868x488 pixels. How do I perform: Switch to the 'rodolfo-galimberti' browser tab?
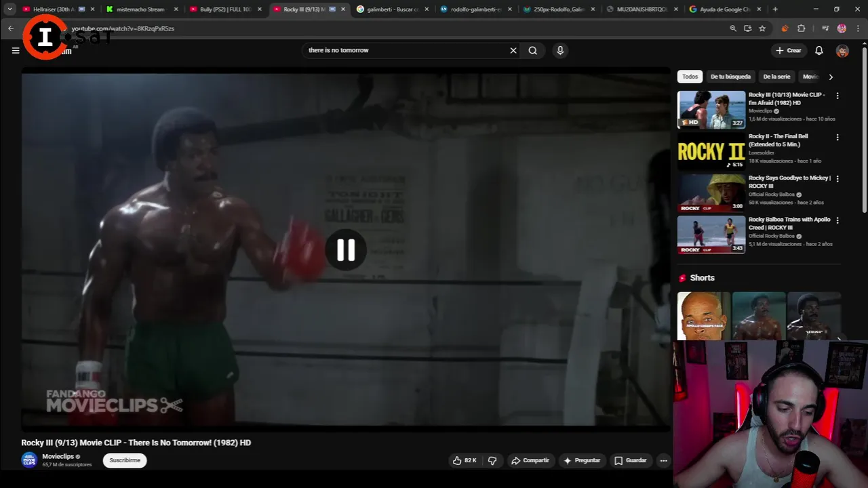click(x=476, y=9)
